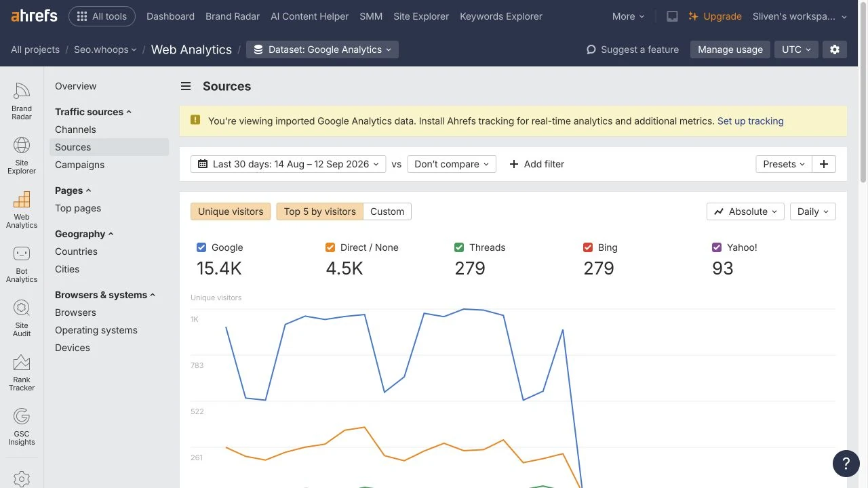The width and height of the screenshot is (868, 488).
Task: Open the Presets dropdown
Action: [784, 164]
